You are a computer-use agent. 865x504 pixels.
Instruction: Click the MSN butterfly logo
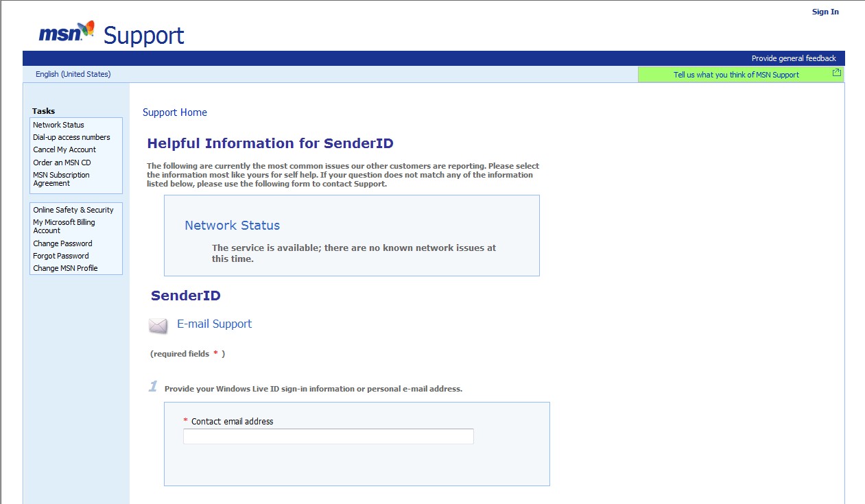[x=67, y=32]
